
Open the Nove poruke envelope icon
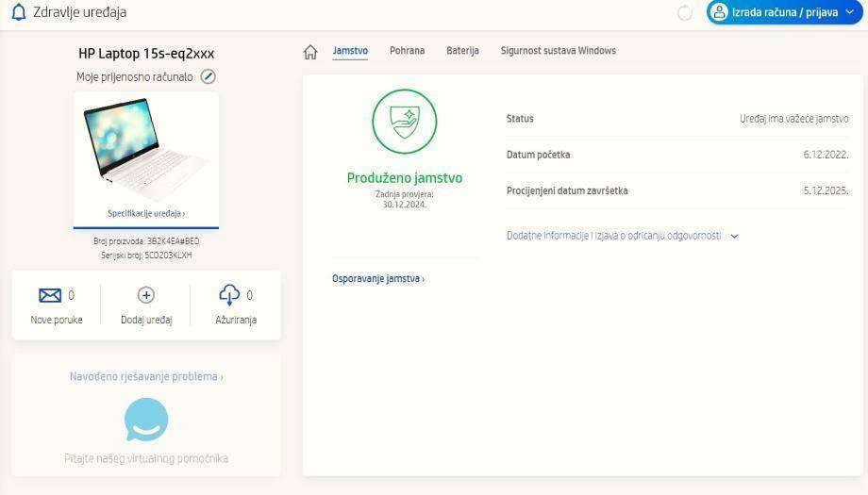[50, 296]
